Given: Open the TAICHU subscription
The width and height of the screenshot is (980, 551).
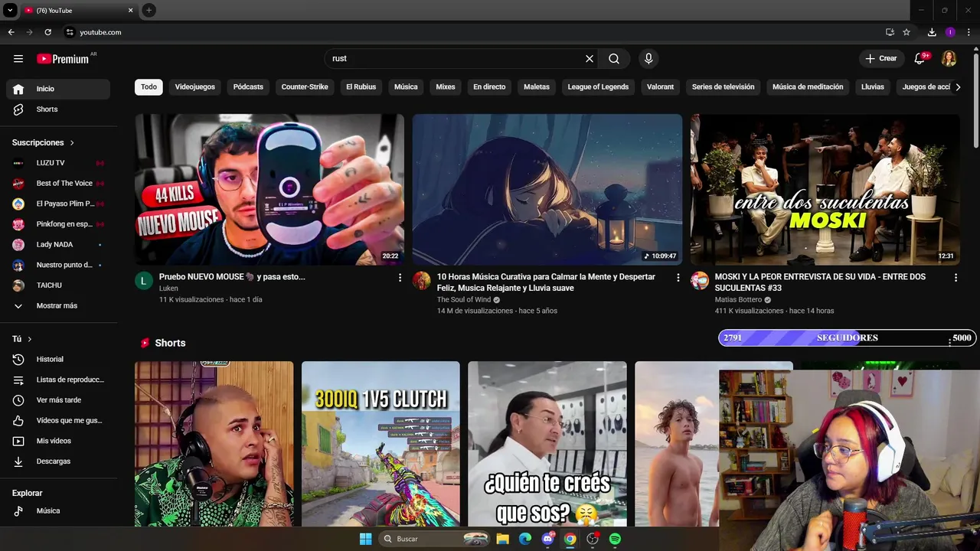Looking at the screenshot, I should 58,285.
